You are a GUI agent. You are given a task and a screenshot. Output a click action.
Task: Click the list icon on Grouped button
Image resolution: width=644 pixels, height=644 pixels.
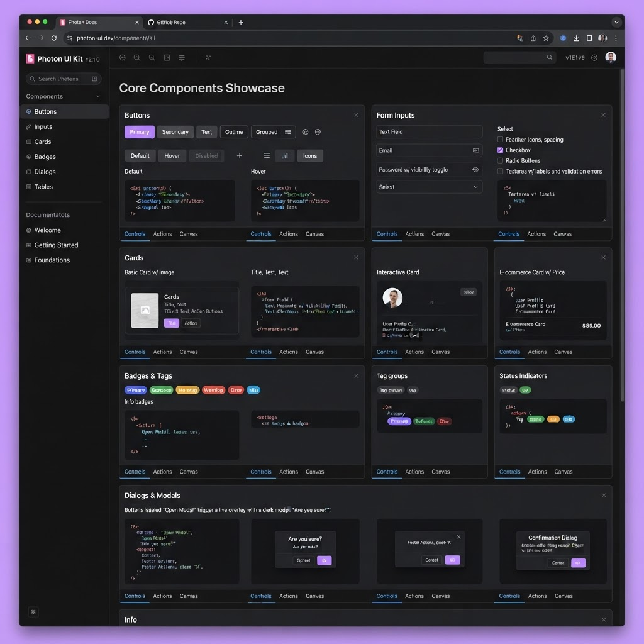click(287, 132)
